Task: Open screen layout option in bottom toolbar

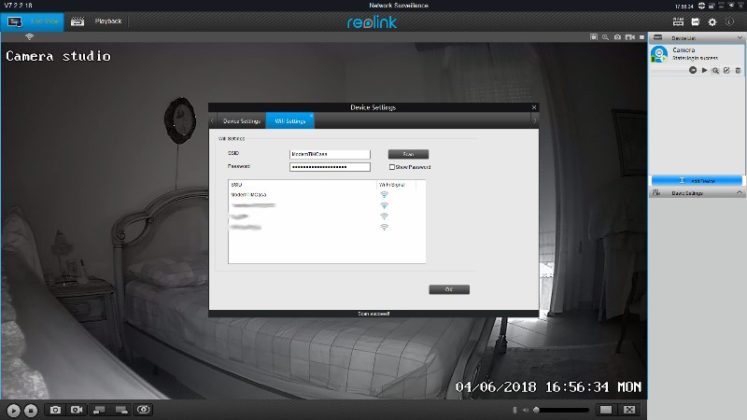Action: pos(121,410)
